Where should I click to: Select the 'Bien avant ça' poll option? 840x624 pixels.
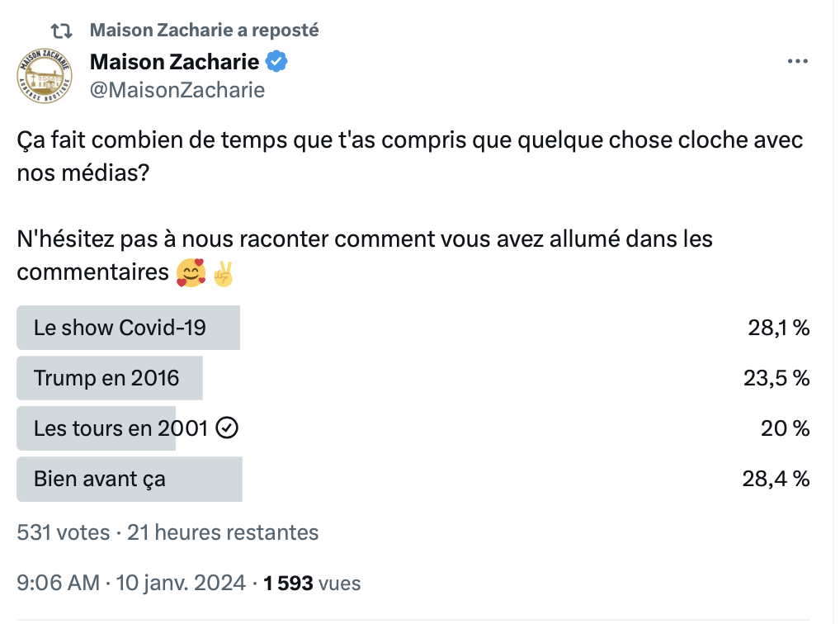[x=413, y=479]
